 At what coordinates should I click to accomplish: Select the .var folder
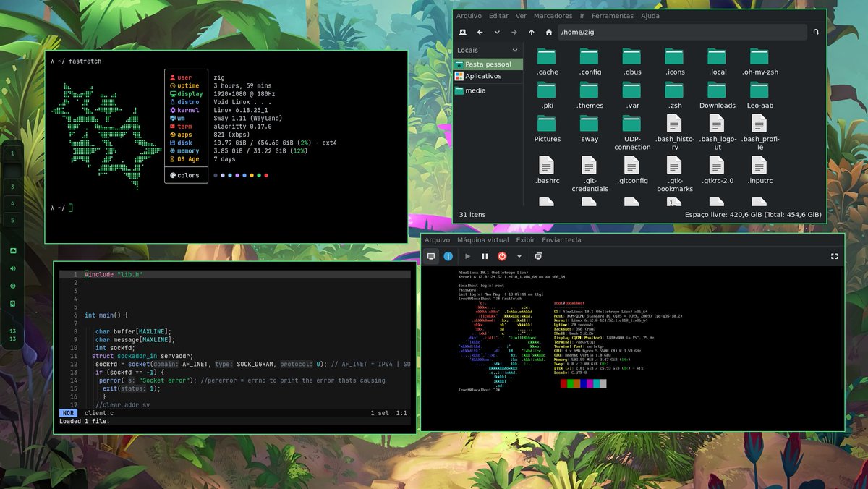coord(632,95)
